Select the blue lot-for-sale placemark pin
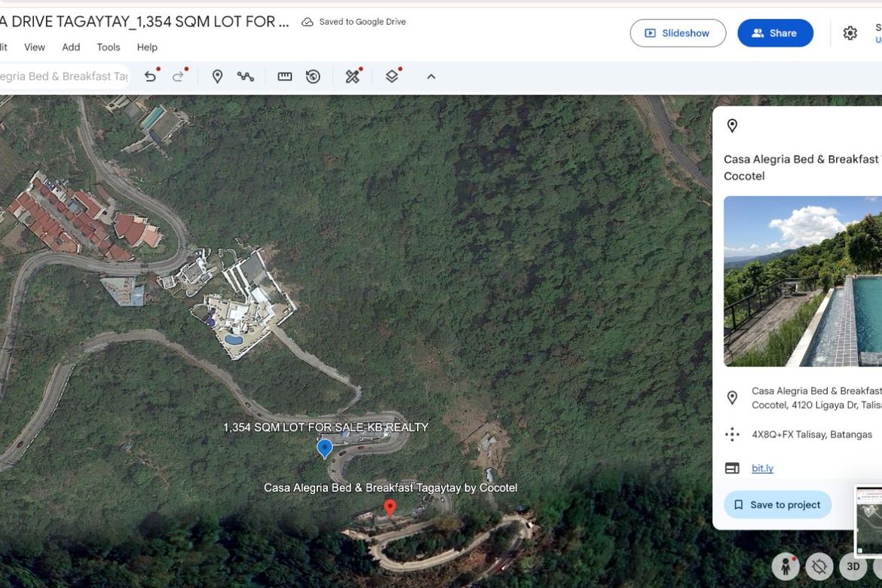Viewport: 882px width, 588px height. tap(325, 449)
